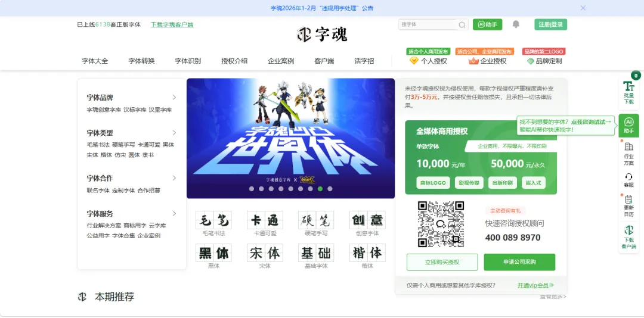Click the 嵌入式 tag button
Image resolution: width=644 pixels, height=318 pixels.
click(x=534, y=183)
